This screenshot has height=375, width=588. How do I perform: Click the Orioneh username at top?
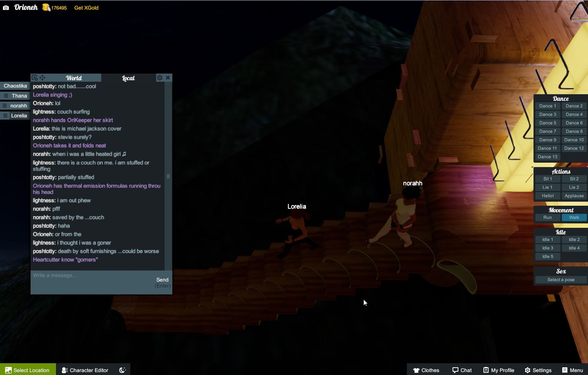click(26, 7)
